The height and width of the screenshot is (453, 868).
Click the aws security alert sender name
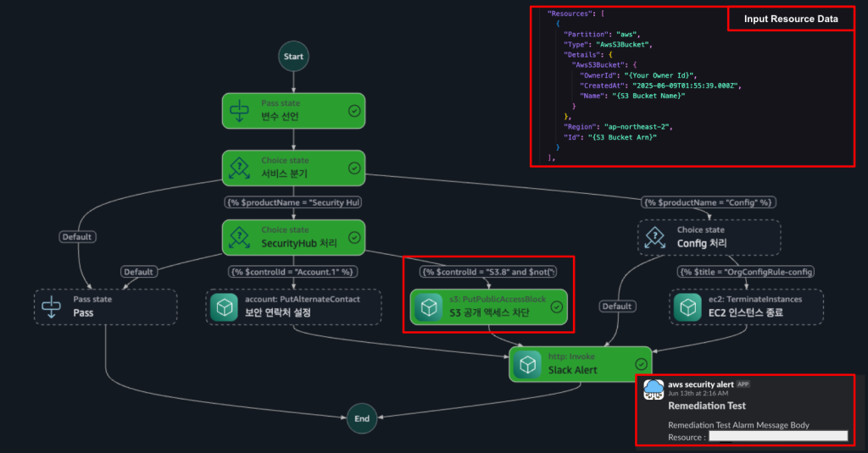click(x=701, y=384)
